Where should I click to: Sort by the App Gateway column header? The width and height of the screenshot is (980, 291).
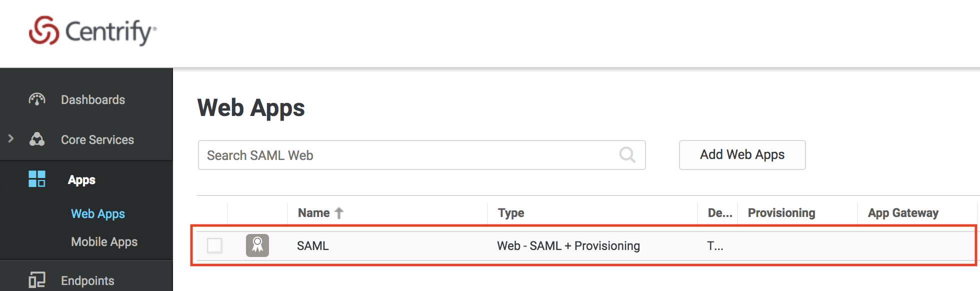903,213
